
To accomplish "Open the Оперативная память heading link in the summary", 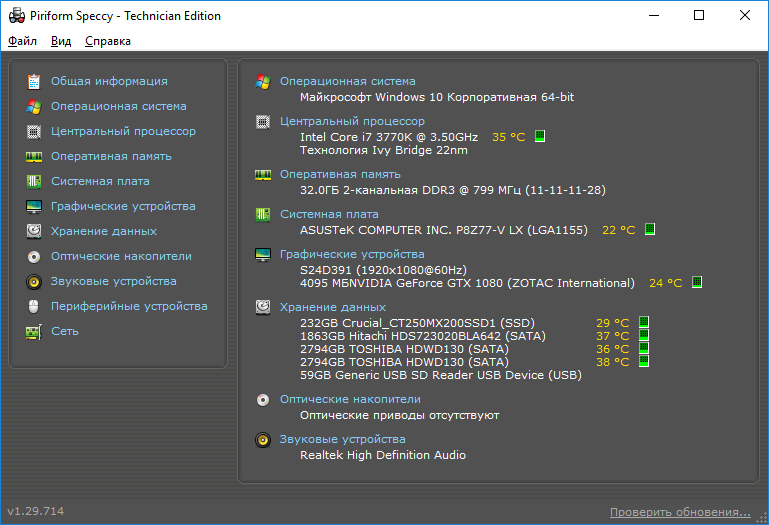I will point(340,175).
